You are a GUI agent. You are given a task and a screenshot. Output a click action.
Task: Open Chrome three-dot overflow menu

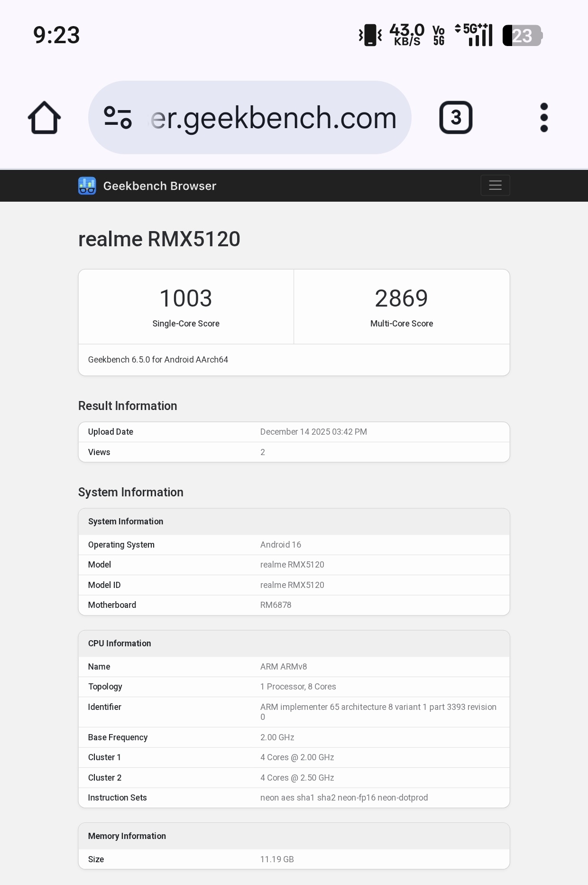544,118
